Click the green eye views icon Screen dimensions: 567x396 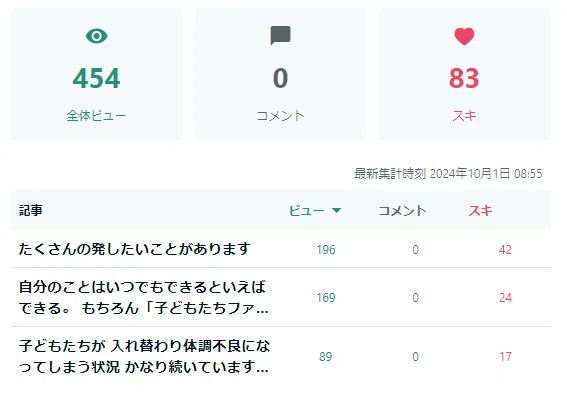(x=97, y=36)
